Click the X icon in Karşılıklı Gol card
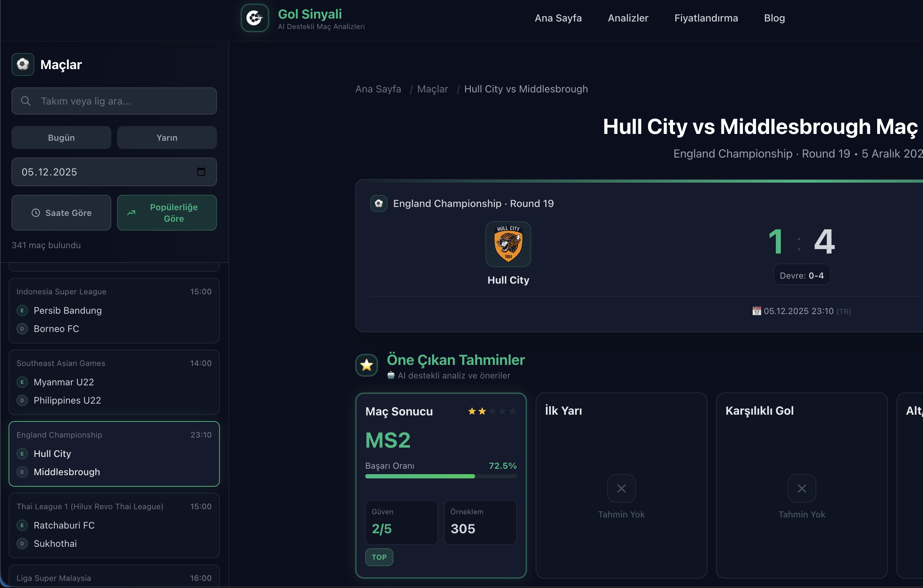This screenshot has height=588, width=923. pos(802,488)
